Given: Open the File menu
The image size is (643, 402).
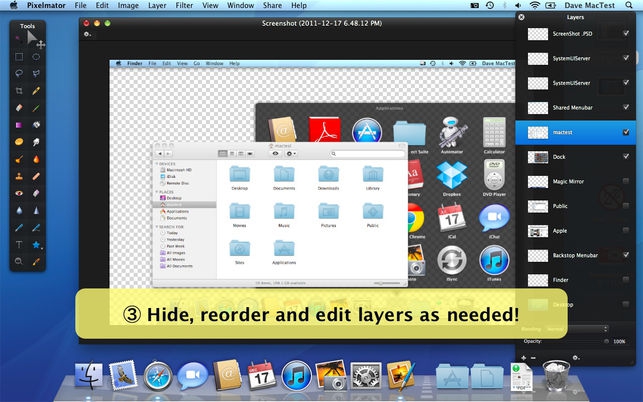Looking at the screenshot, I should pyautogui.click(x=80, y=5).
